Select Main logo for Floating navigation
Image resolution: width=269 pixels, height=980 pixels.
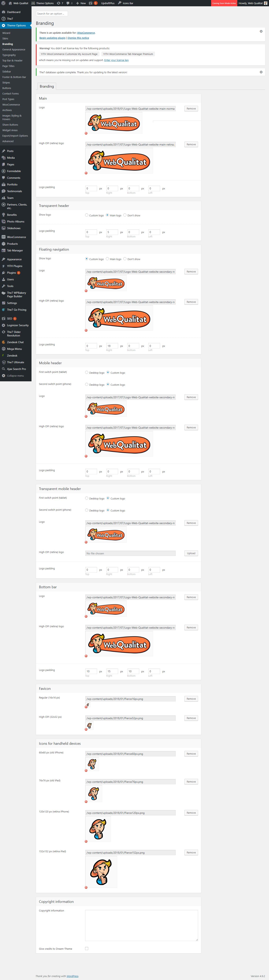coord(107,259)
